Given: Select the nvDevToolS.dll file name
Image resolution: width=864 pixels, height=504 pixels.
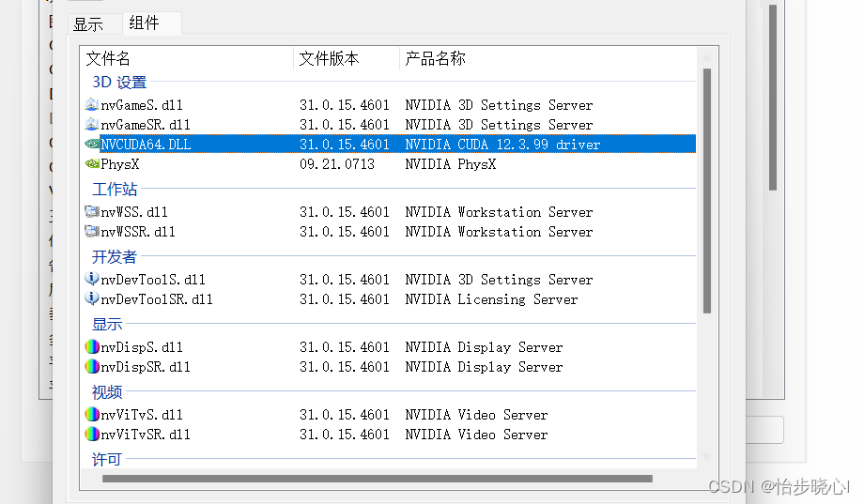Looking at the screenshot, I should [x=153, y=280].
